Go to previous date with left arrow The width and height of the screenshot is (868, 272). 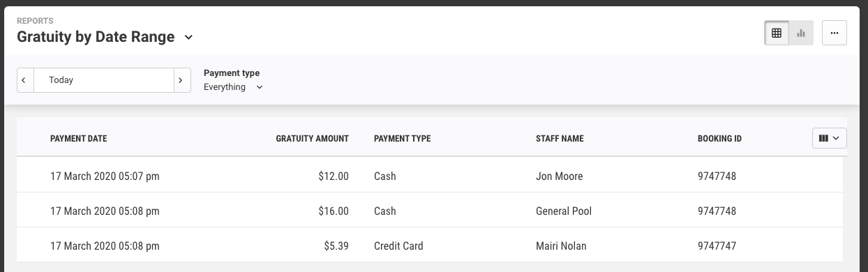click(25, 80)
